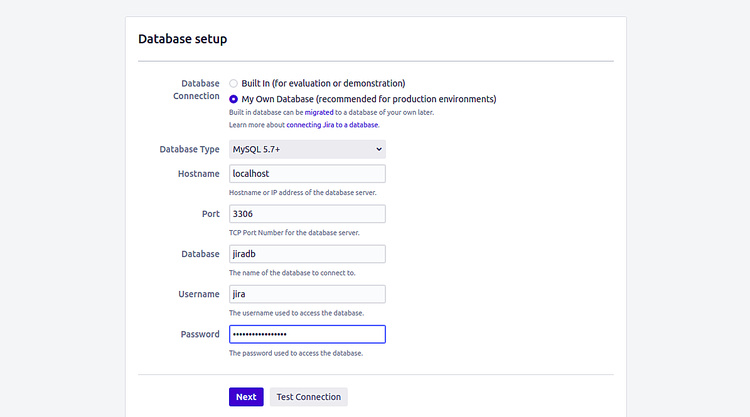This screenshot has width=750, height=417.
Task: Click the Next button
Action: click(246, 397)
